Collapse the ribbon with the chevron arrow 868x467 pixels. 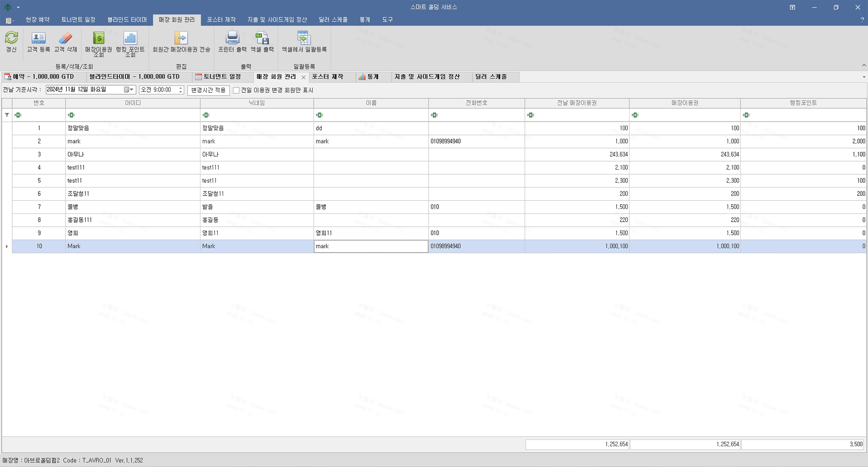[x=863, y=66]
